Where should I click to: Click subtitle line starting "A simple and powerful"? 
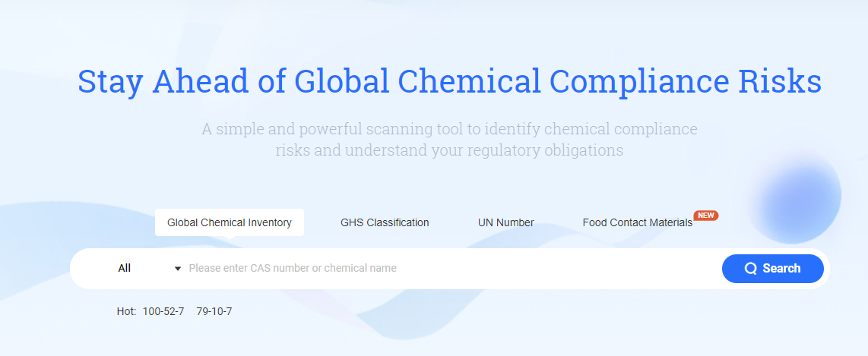[x=449, y=129]
